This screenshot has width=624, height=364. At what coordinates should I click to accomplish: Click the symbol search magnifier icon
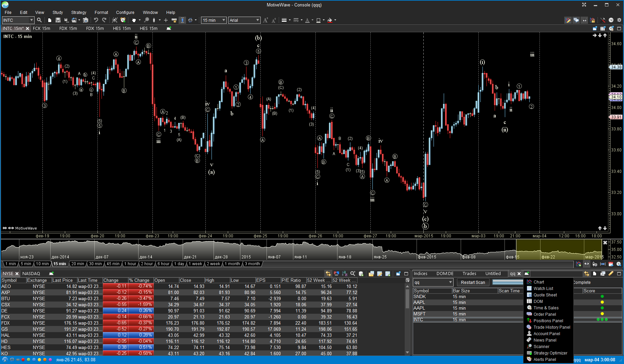click(39, 20)
